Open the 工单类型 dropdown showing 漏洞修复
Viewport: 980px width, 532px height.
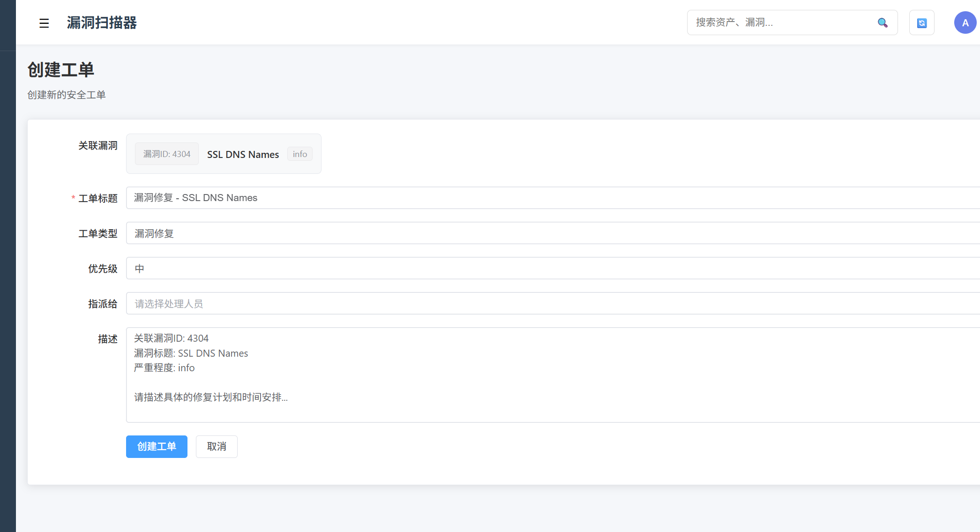pyautogui.click(x=553, y=233)
